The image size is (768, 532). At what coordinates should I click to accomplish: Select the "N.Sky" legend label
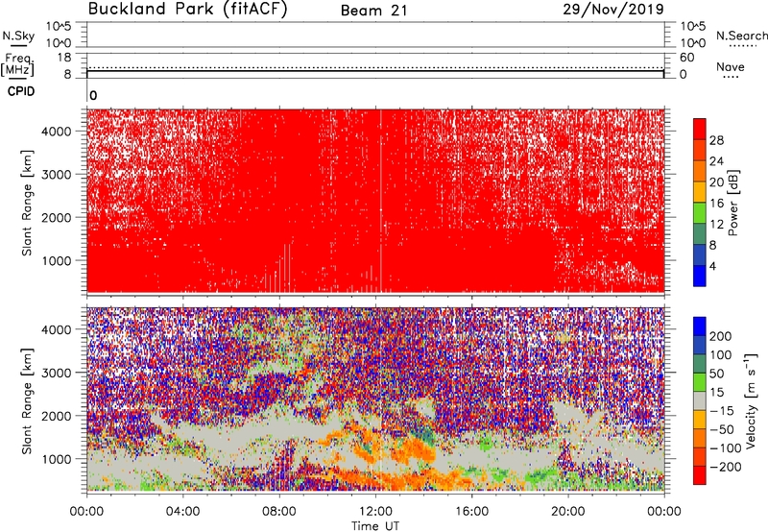tap(18, 36)
